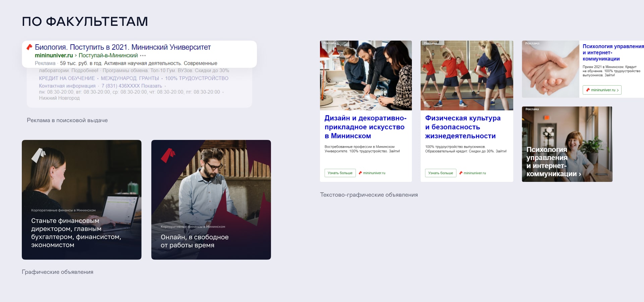Screen dimensions: 644x302
Task: Click the design team photo in Дизайн ad
Action: pyautogui.click(x=366, y=75)
